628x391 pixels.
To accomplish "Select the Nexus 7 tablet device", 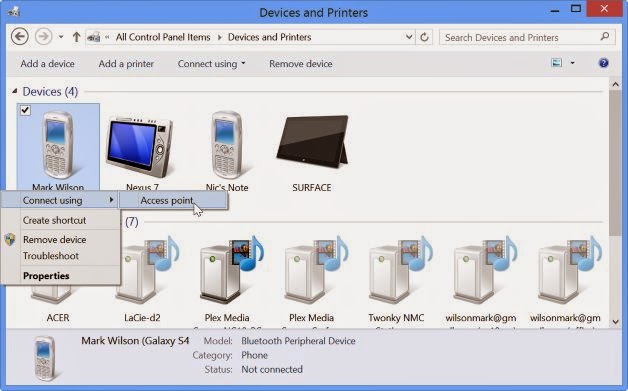I will (x=139, y=147).
